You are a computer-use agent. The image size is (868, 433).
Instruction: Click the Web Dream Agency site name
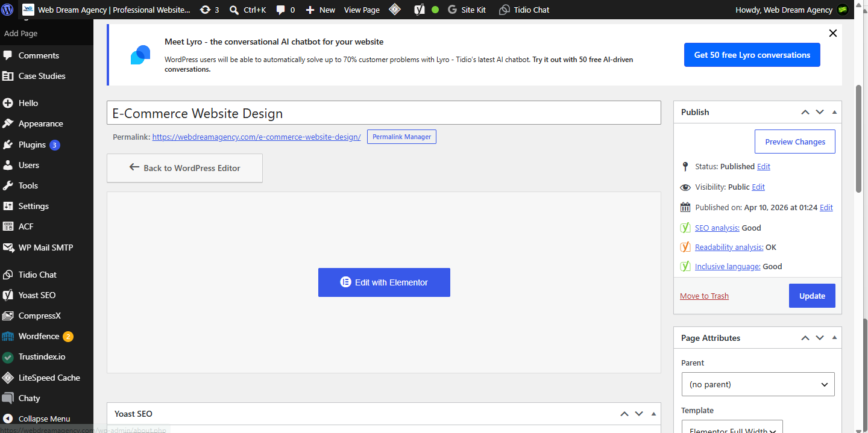coord(107,10)
